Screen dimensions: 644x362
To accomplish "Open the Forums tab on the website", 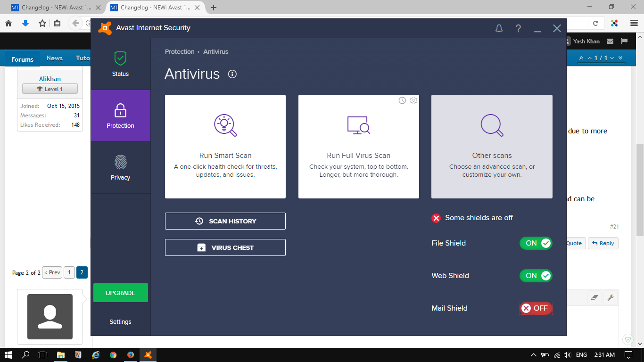I will click(23, 59).
